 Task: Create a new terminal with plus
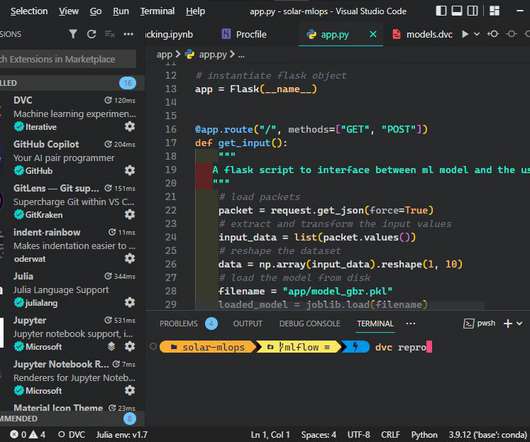tap(508, 323)
